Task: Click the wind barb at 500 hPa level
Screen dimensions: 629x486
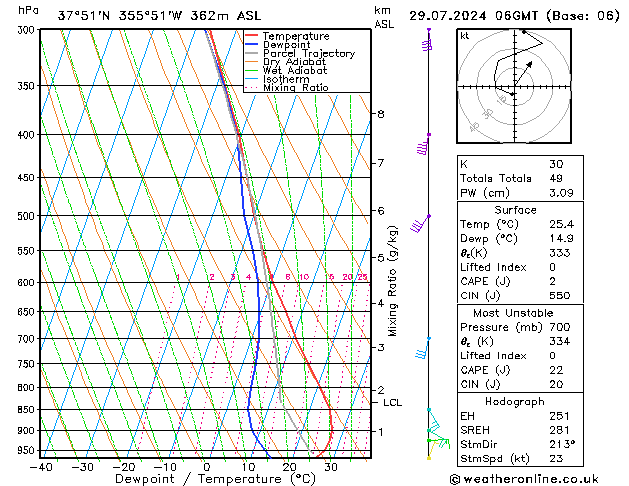Action: click(x=420, y=224)
